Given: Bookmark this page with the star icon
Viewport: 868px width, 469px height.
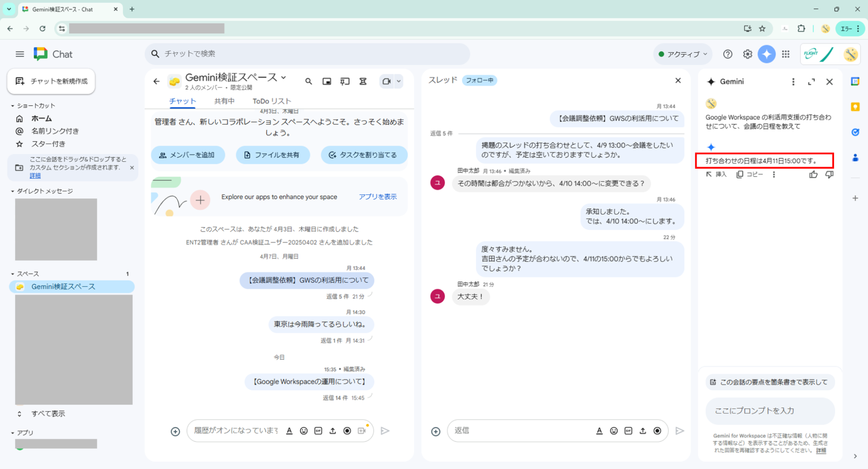Looking at the screenshot, I should click(762, 29).
